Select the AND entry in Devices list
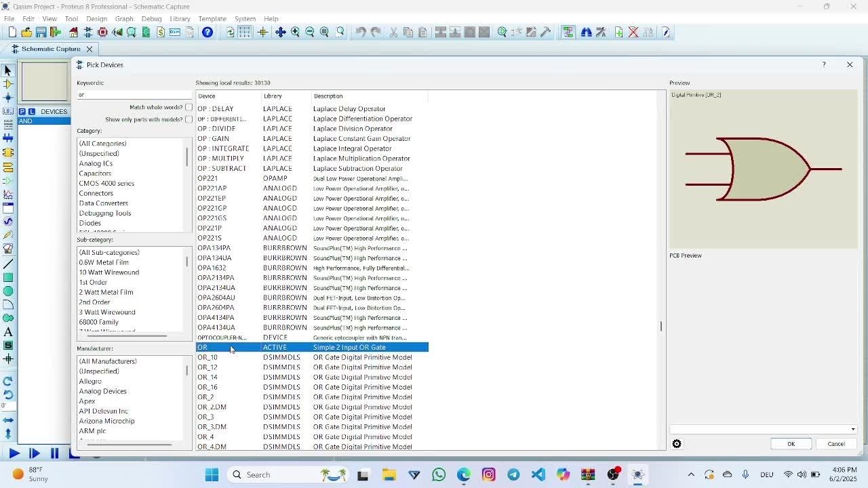 [44, 121]
